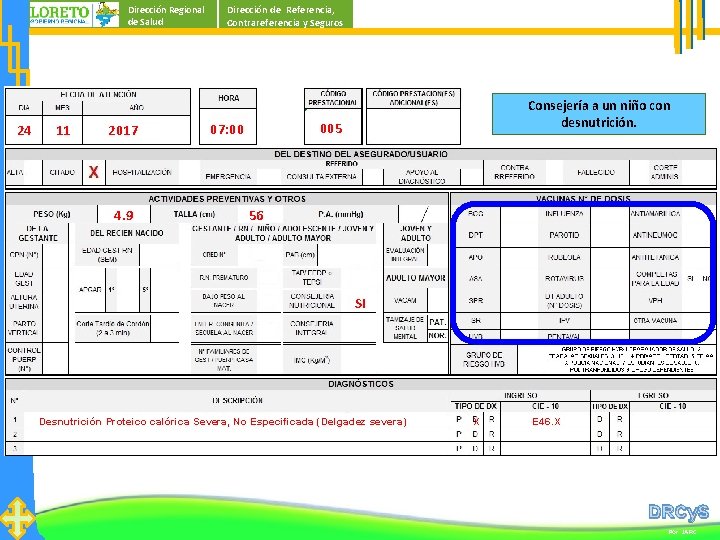This screenshot has width=720, height=540.
Task: Click the VACAM label
Action: pos(405,301)
